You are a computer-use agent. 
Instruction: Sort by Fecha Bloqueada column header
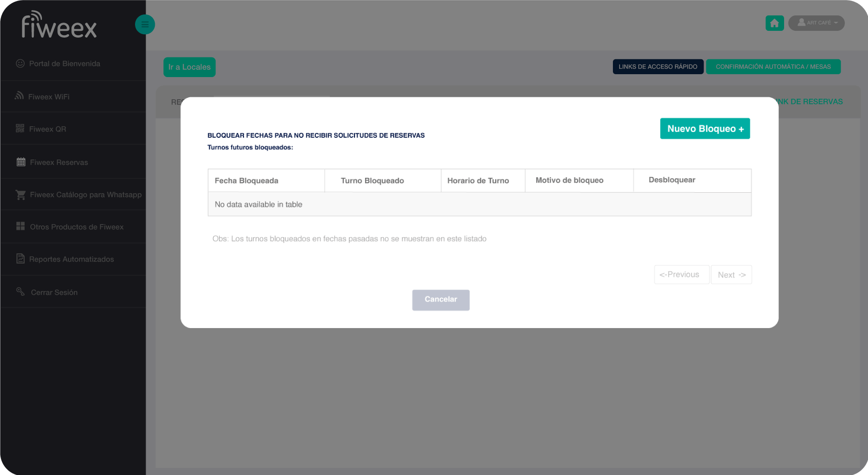246,181
